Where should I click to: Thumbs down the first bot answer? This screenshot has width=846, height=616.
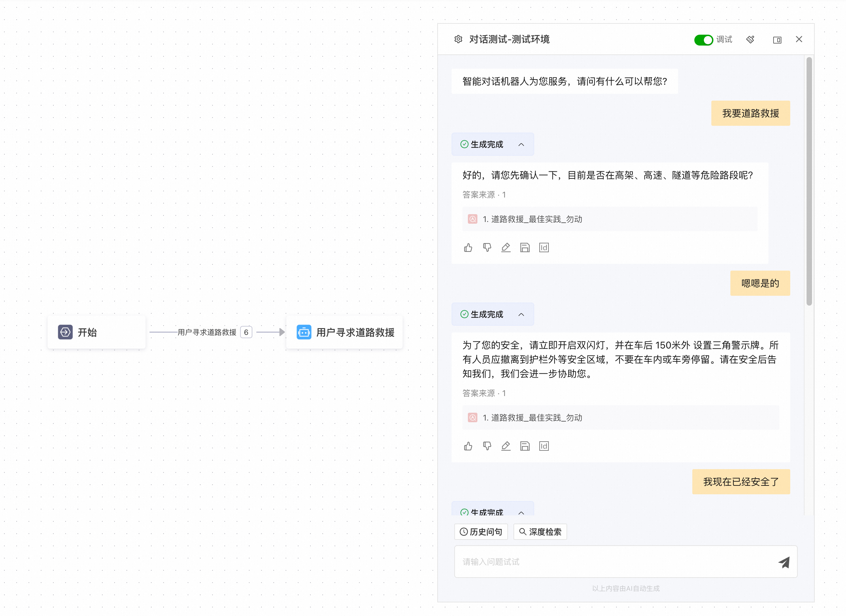pos(487,247)
